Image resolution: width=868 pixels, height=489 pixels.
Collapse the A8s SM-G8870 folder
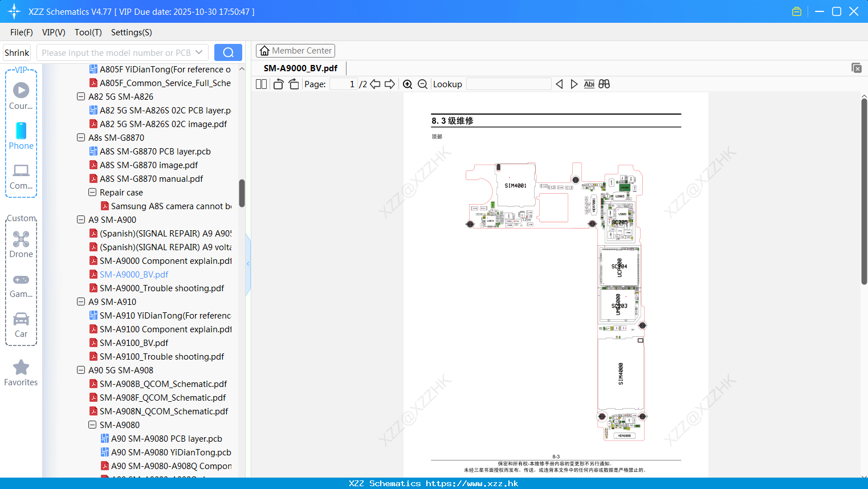tap(81, 138)
